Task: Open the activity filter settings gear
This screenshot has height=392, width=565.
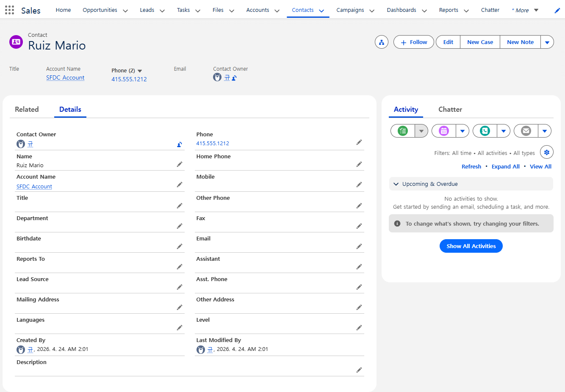Action: 546,152
